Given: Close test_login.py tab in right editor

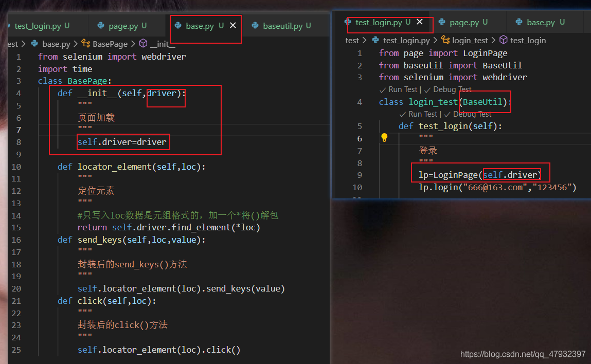Looking at the screenshot, I should click(420, 22).
